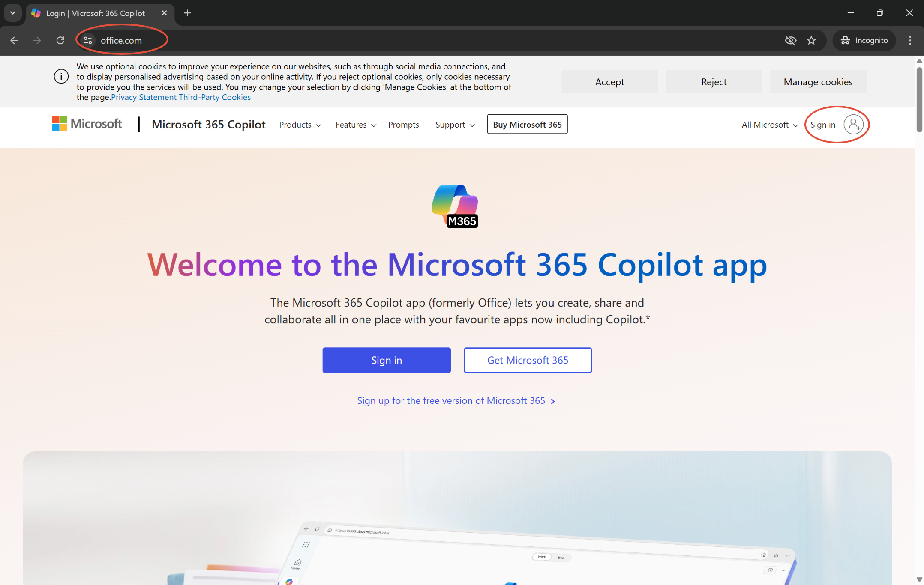
Task: Click the third-party cookies blocked eye icon
Action: [790, 40]
